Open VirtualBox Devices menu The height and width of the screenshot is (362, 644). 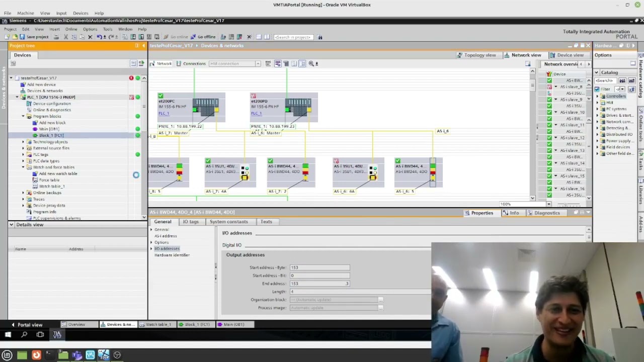pos(80,13)
